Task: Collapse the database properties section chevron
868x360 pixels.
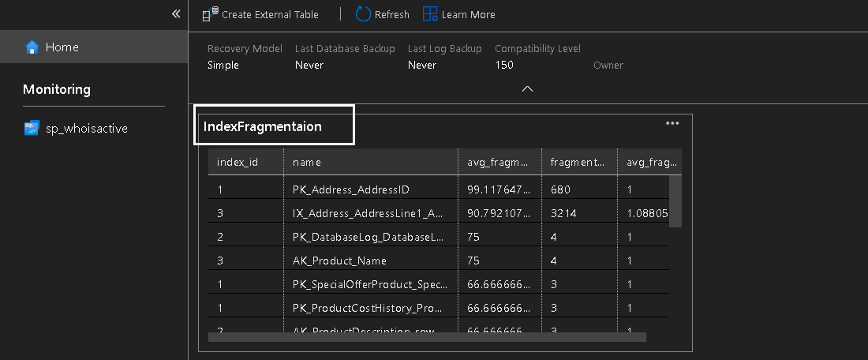Action: pyautogui.click(x=528, y=89)
